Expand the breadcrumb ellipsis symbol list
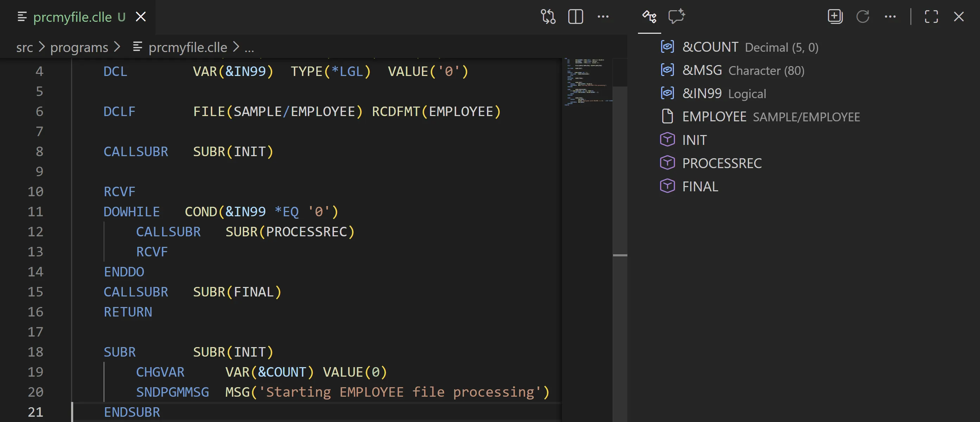980x422 pixels. pos(249,47)
